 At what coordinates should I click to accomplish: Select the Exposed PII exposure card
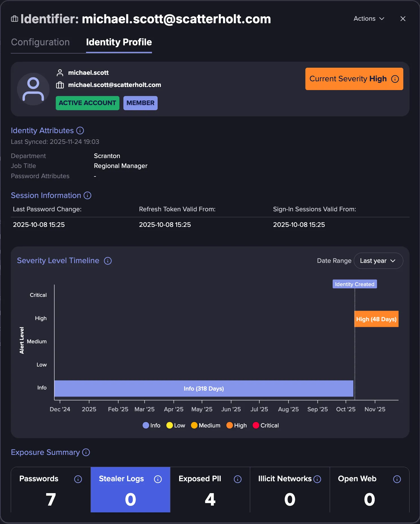coord(210,490)
